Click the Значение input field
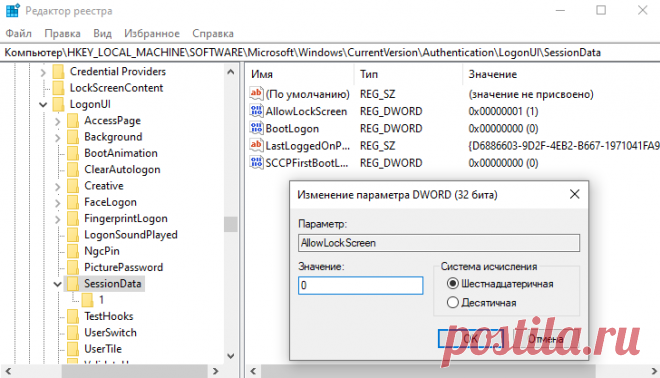 click(361, 285)
